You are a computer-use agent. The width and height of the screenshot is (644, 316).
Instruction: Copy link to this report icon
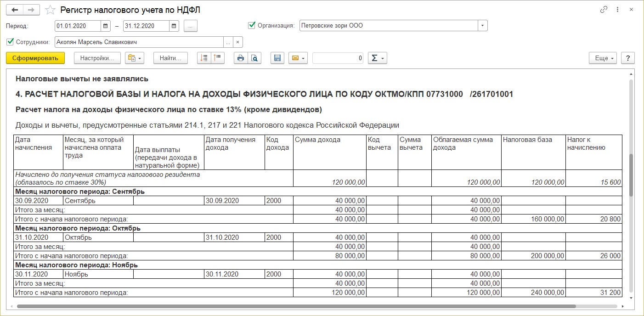604,10
